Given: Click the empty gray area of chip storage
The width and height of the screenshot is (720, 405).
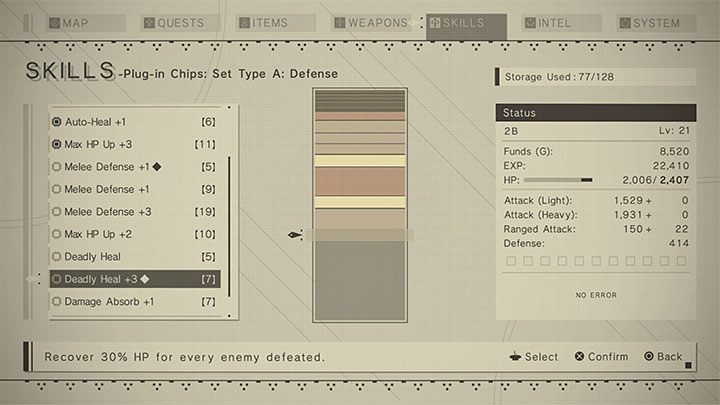Looking at the screenshot, I should pyautogui.click(x=360, y=281).
